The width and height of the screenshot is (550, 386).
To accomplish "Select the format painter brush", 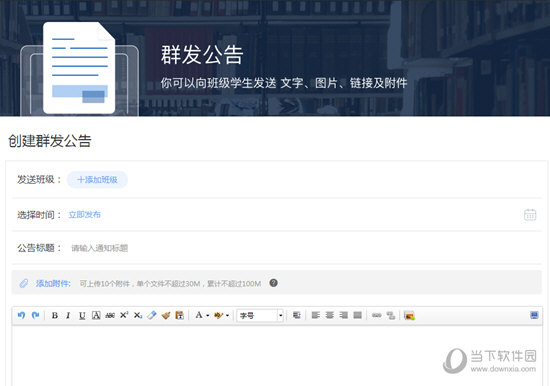I will (x=166, y=315).
